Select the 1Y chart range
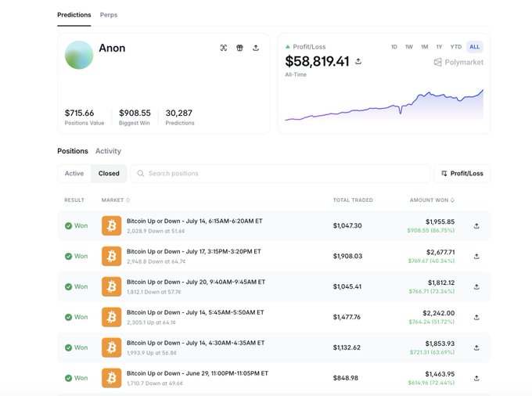The image size is (532, 396). coord(440,47)
